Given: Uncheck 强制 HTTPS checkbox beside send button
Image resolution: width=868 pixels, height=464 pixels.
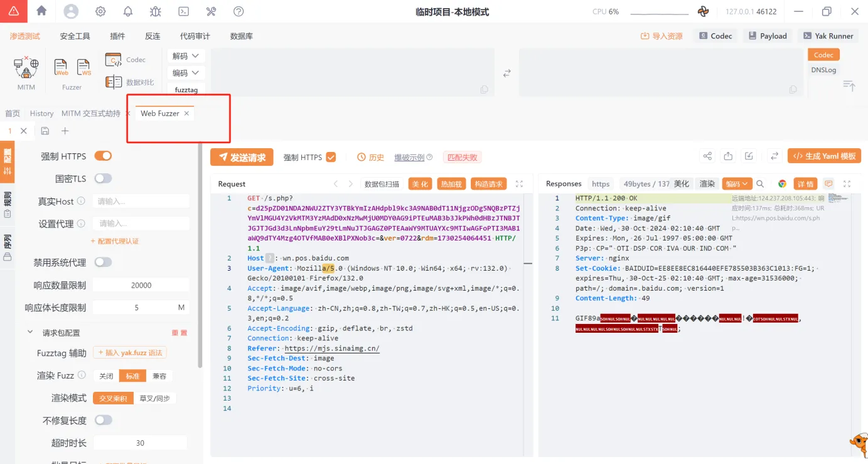Looking at the screenshot, I should click(x=331, y=157).
